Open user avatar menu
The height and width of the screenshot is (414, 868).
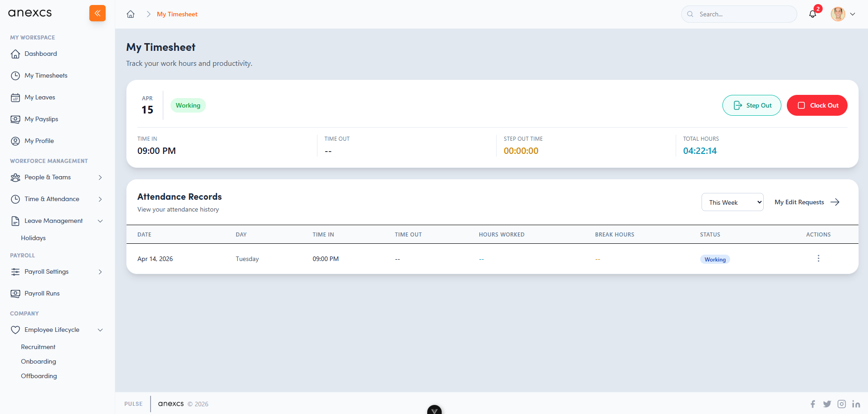[x=838, y=14]
